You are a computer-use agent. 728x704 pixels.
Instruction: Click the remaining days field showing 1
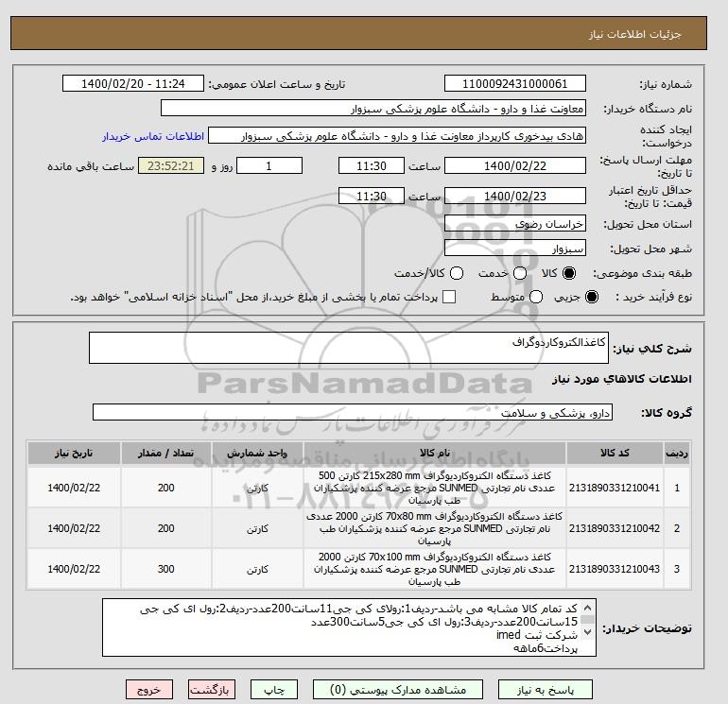(269, 165)
